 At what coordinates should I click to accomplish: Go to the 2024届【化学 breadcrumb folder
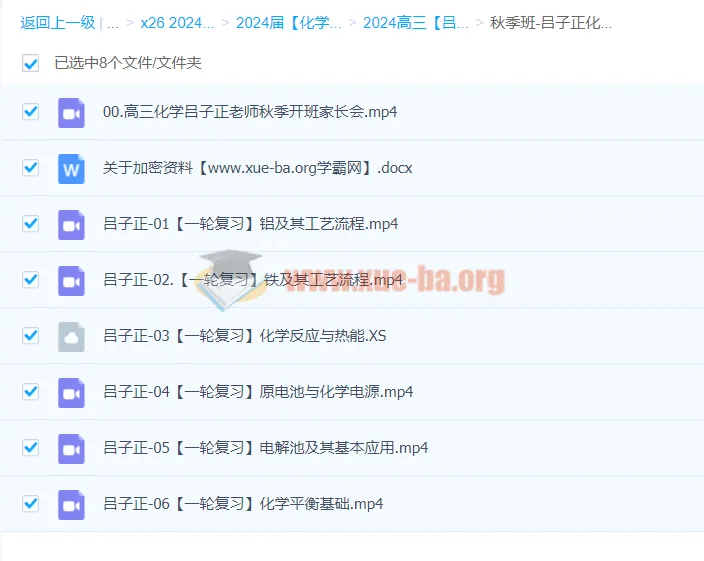coord(288,22)
